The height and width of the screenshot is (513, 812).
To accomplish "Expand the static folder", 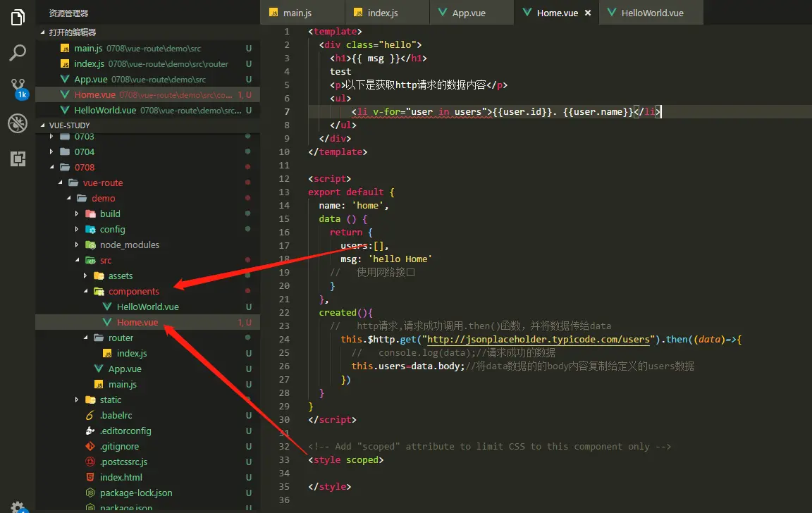I will 147,400.
